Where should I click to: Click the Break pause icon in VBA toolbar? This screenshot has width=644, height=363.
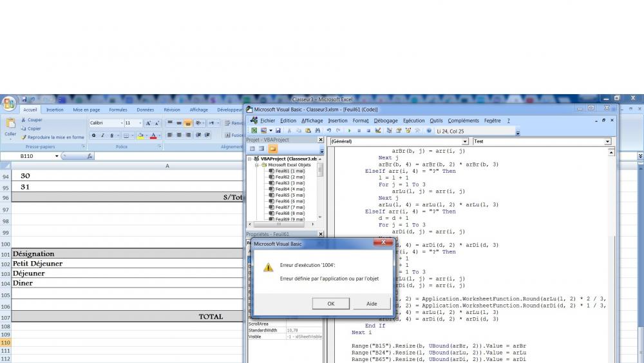coord(359,131)
